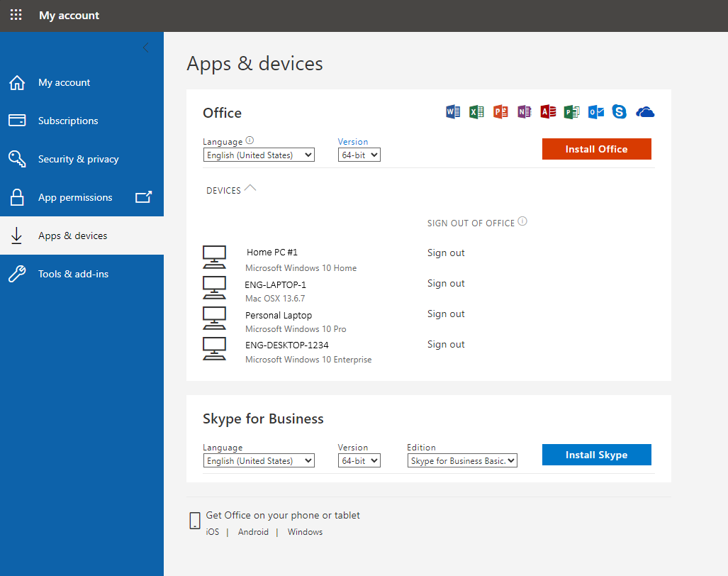Click the info icon beside Sign out of Office
The image size is (728, 576).
(x=522, y=221)
